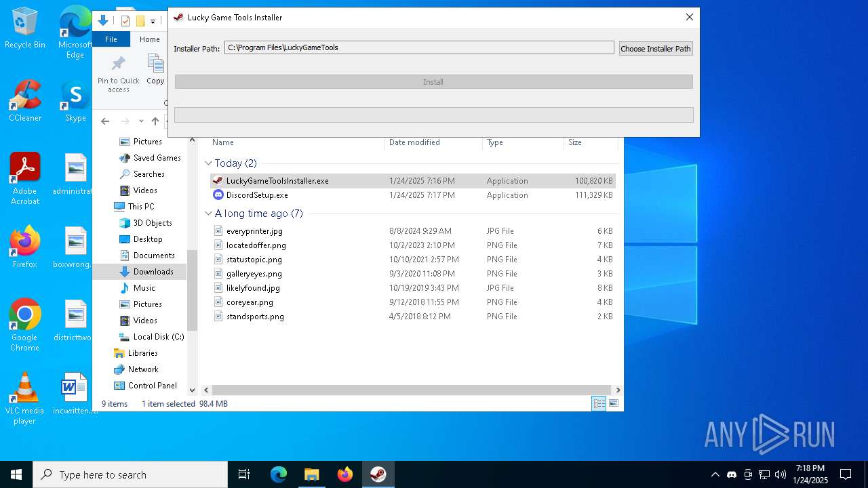Open notification center icon
The width and height of the screenshot is (868, 488).
click(x=846, y=474)
